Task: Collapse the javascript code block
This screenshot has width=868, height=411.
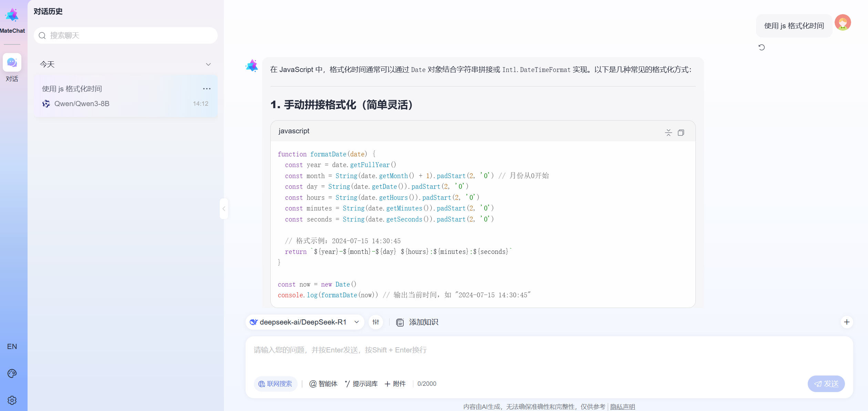Action: 668,133
